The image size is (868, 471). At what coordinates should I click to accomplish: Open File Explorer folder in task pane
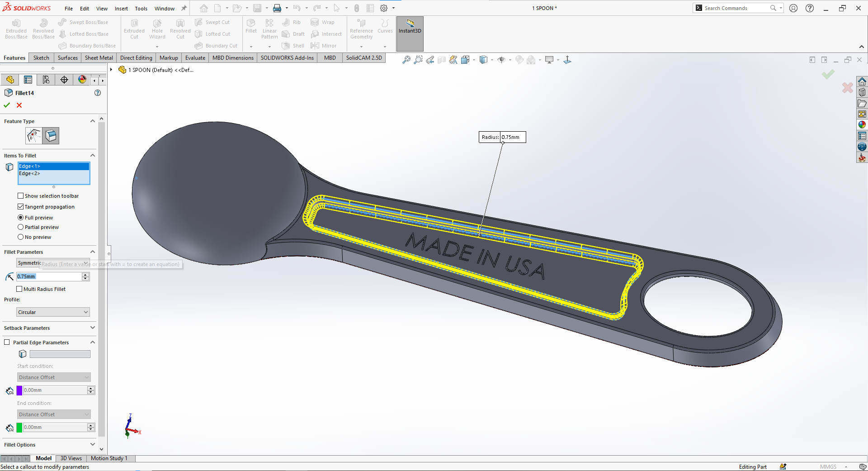862,103
